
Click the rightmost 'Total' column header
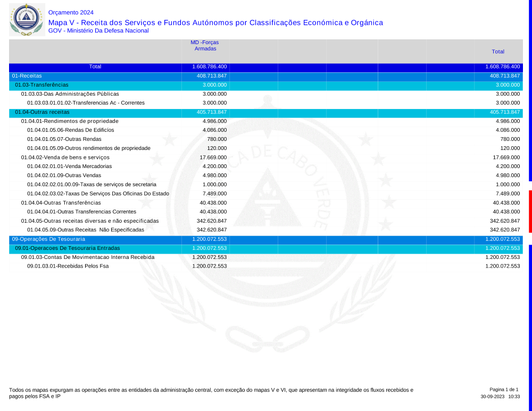pyautogui.click(x=498, y=52)
